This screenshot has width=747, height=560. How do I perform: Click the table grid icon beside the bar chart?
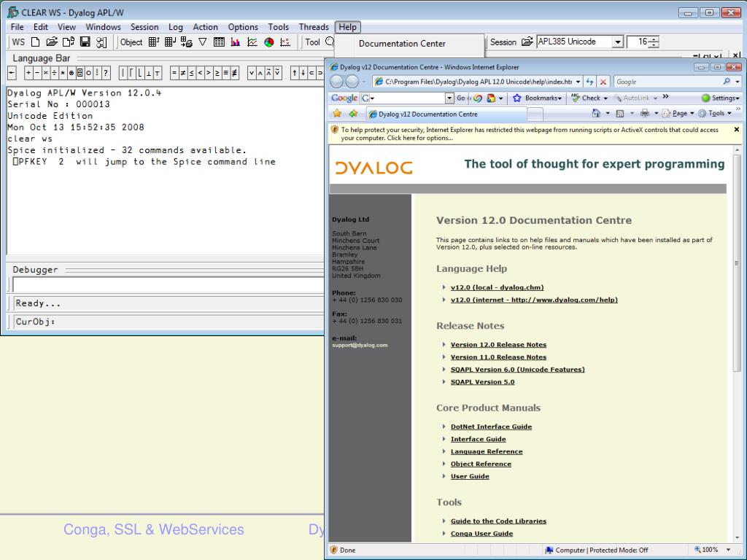coord(219,42)
